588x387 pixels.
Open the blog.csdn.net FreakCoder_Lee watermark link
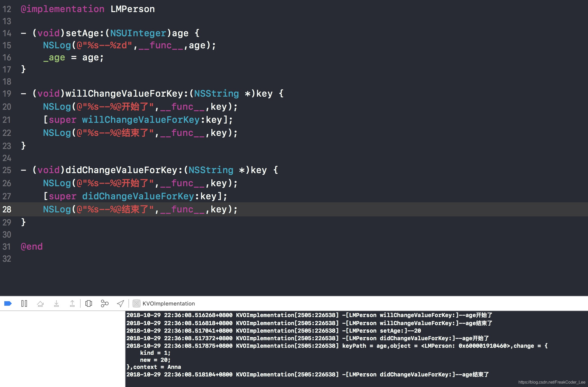551,382
